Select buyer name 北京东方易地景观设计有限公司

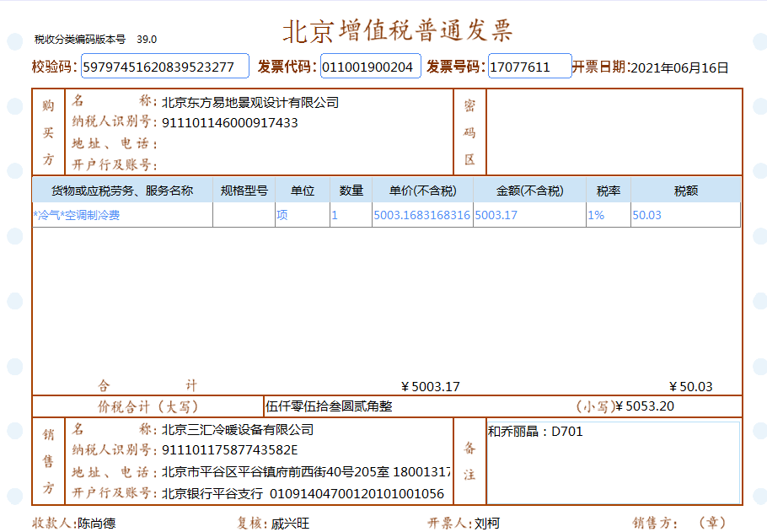point(250,102)
